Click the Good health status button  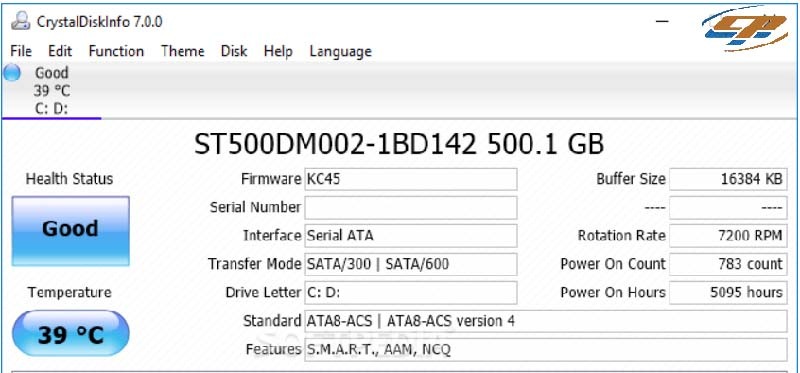(70, 231)
